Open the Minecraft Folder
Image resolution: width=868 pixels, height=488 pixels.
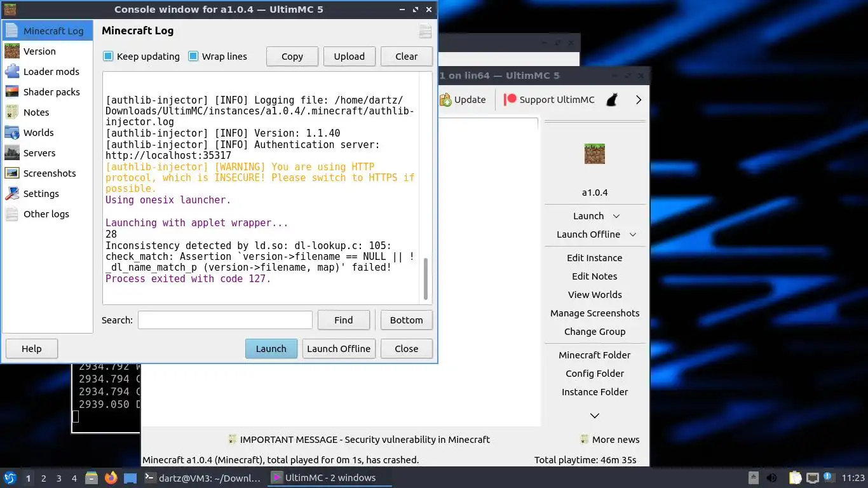point(595,355)
